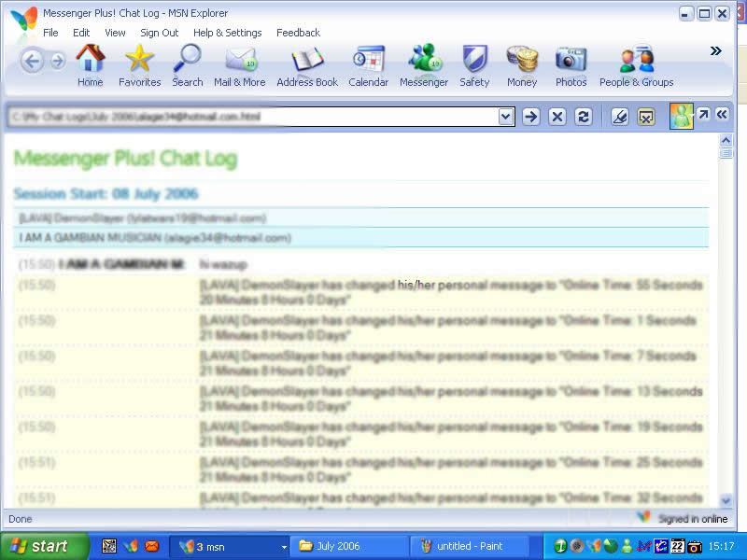Open the Calendar
The width and height of the screenshot is (747, 560).
(368, 64)
